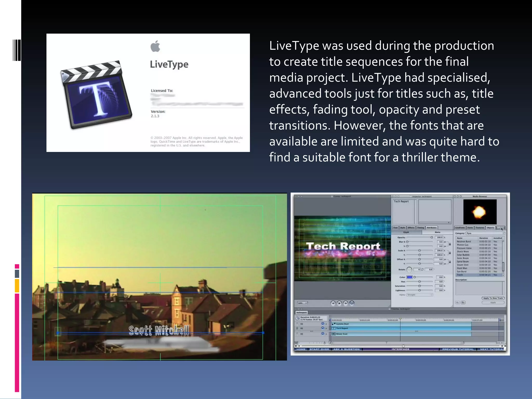Click the PREVIOUS TUTORIAL link

click(x=458, y=349)
